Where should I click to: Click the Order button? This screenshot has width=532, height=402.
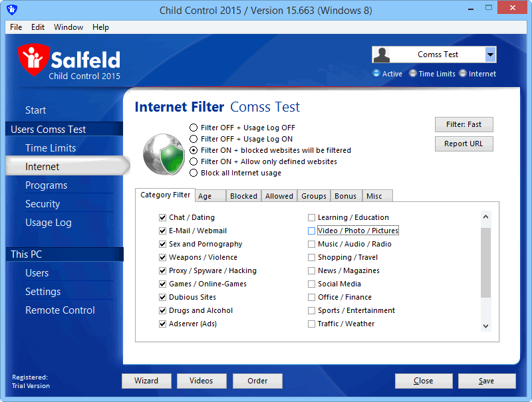coord(257,381)
